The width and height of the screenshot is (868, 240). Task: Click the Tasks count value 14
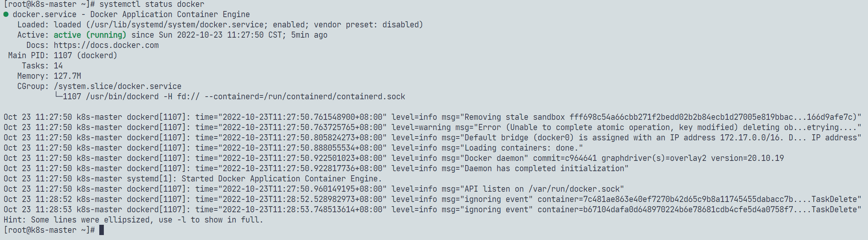click(58, 66)
